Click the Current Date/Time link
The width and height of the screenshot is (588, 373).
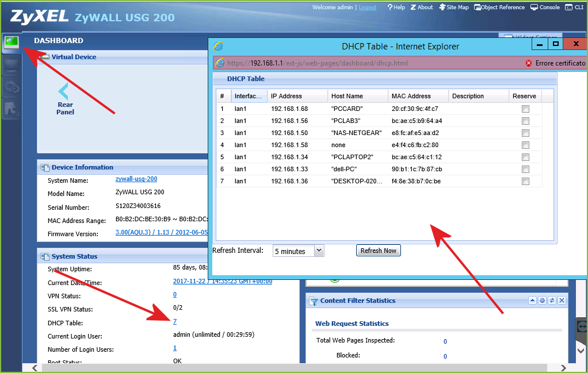[x=223, y=281]
